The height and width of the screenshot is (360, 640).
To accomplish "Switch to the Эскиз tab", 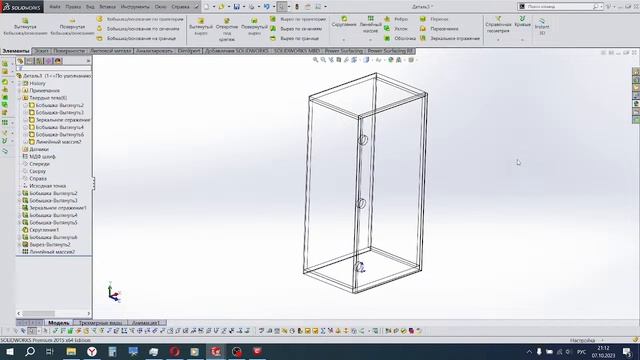I will pyautogui.click(x=41, y=51).
